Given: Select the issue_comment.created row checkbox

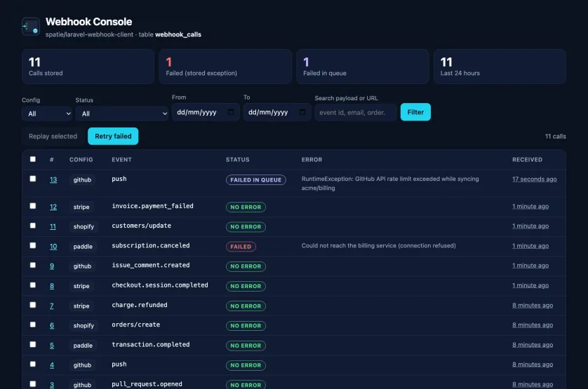Looking at the screenshot, I should (x=33, y=266).
